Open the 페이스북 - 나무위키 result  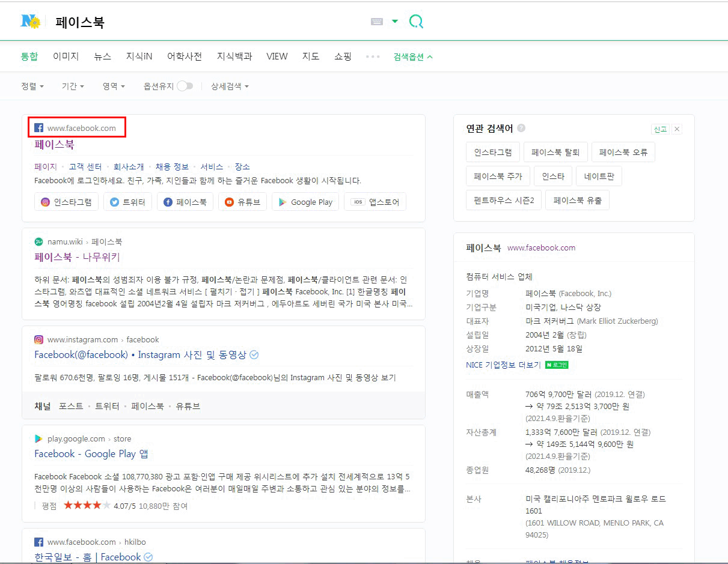(77, 257)
